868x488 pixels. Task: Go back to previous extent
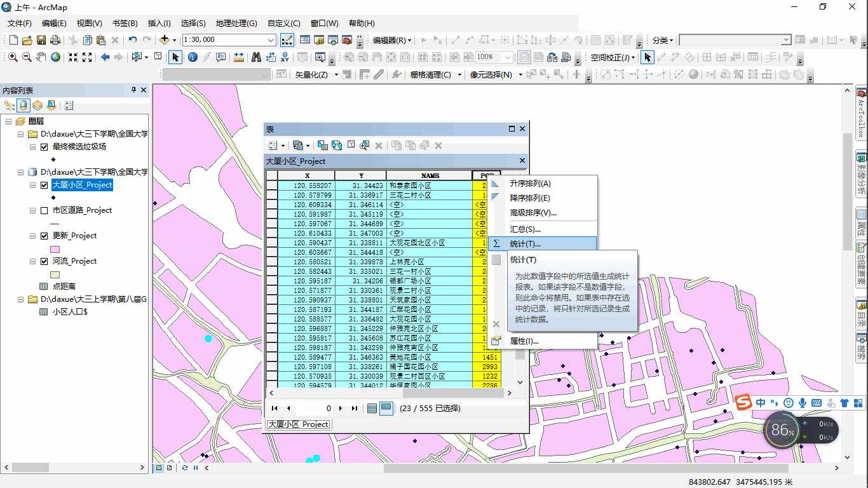pos(105,57)
